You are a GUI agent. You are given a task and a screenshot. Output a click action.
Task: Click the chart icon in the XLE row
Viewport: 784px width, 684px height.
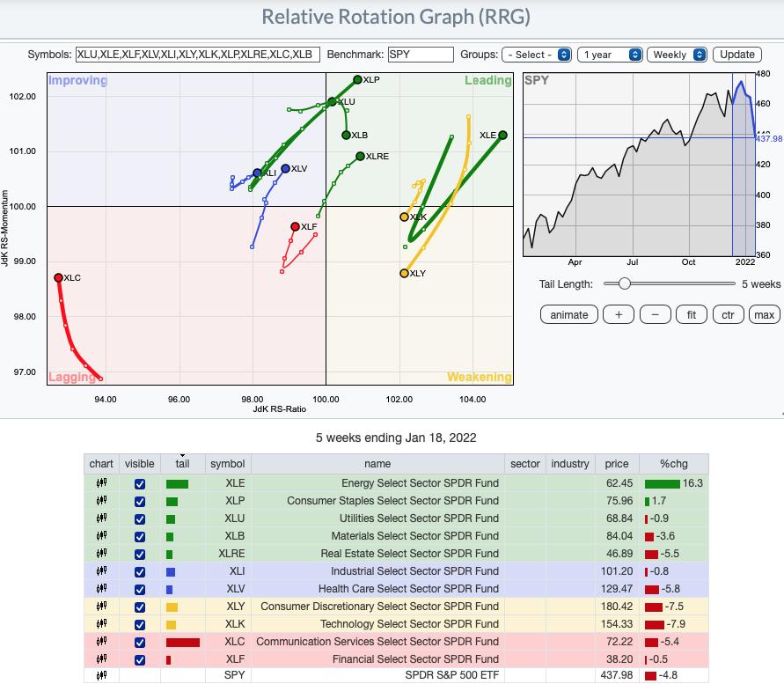101,483
